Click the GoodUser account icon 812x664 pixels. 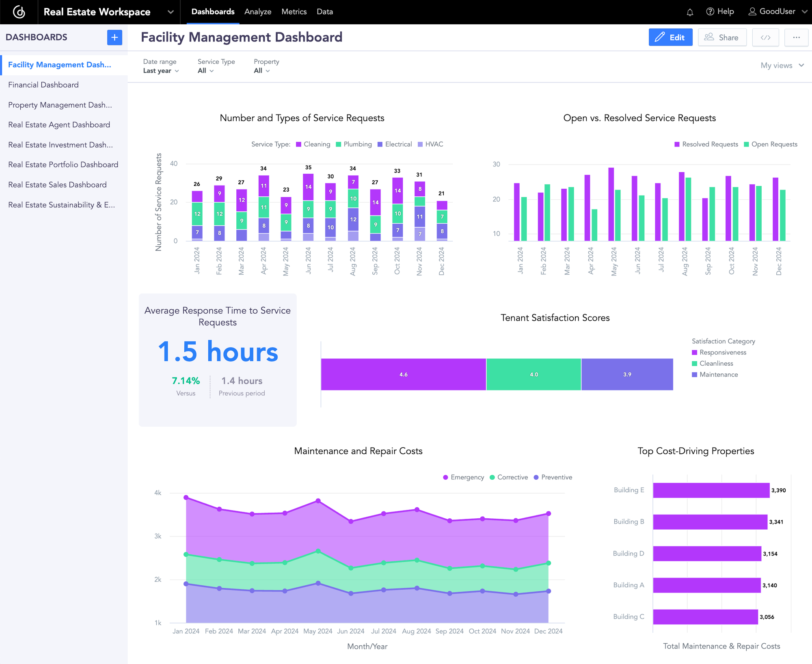[752, 11]
